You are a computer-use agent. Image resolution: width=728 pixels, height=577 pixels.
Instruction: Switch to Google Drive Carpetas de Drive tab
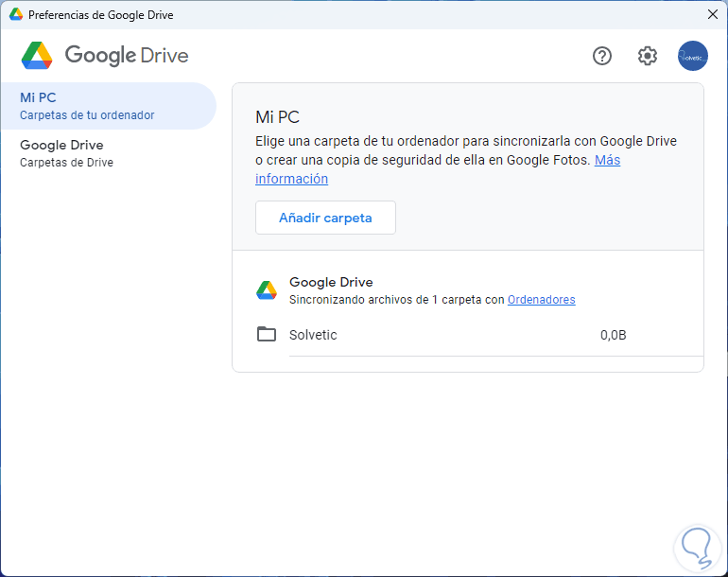[x=109, y=153]
